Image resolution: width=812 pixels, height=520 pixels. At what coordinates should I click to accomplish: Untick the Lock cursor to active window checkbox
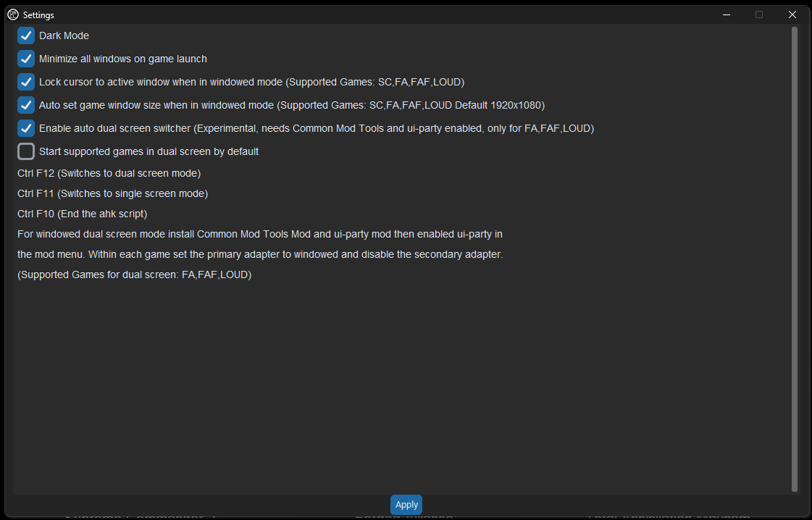click(26, 82)
